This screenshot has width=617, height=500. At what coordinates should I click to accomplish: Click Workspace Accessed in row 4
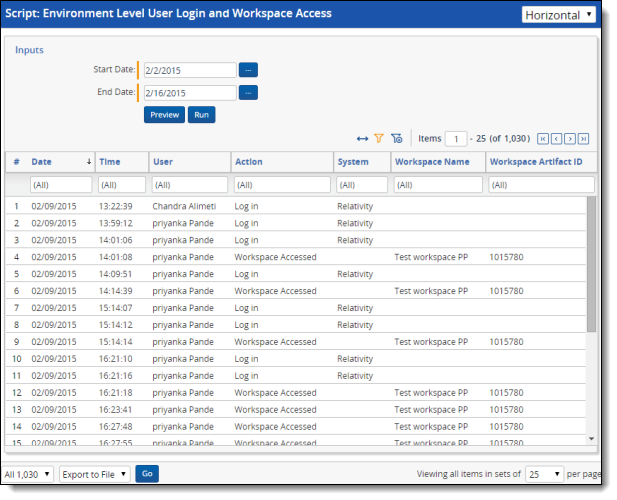[x=275, y=257]
